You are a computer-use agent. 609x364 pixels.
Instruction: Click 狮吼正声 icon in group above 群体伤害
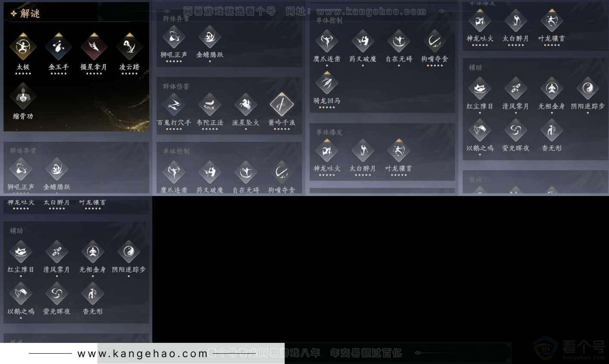point(174,37)
